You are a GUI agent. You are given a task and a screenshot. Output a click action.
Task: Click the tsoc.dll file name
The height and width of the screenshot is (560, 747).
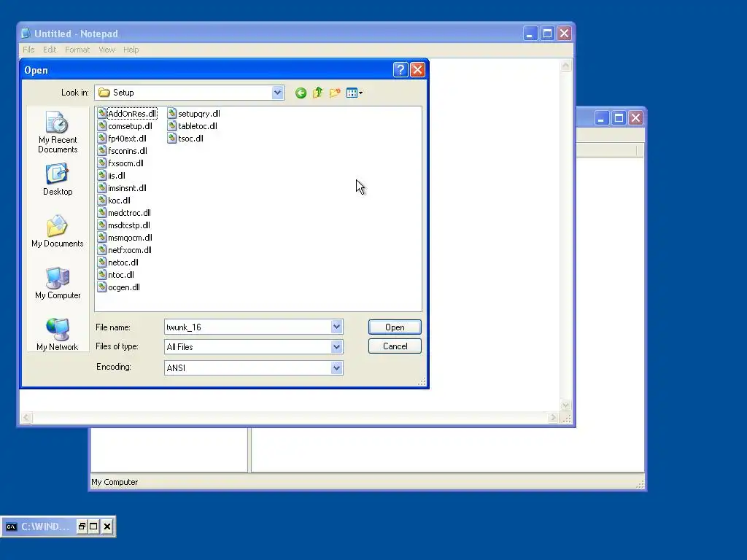190,139
